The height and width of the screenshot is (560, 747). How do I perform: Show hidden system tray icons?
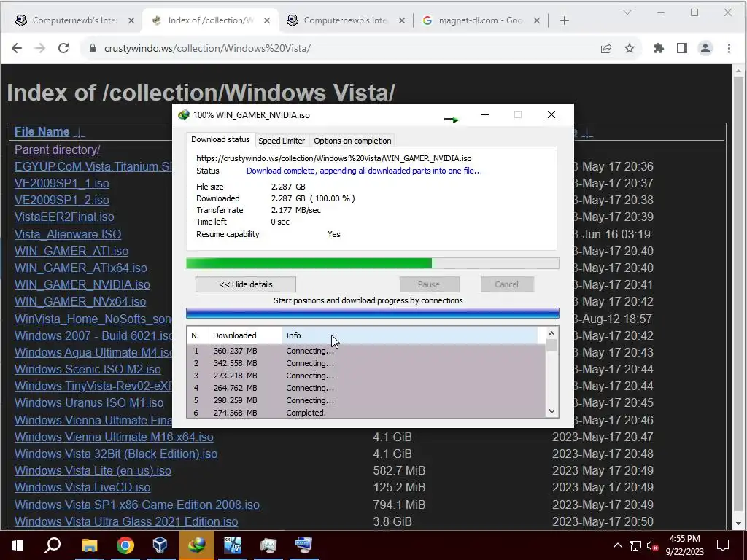[x=617, y=545]
